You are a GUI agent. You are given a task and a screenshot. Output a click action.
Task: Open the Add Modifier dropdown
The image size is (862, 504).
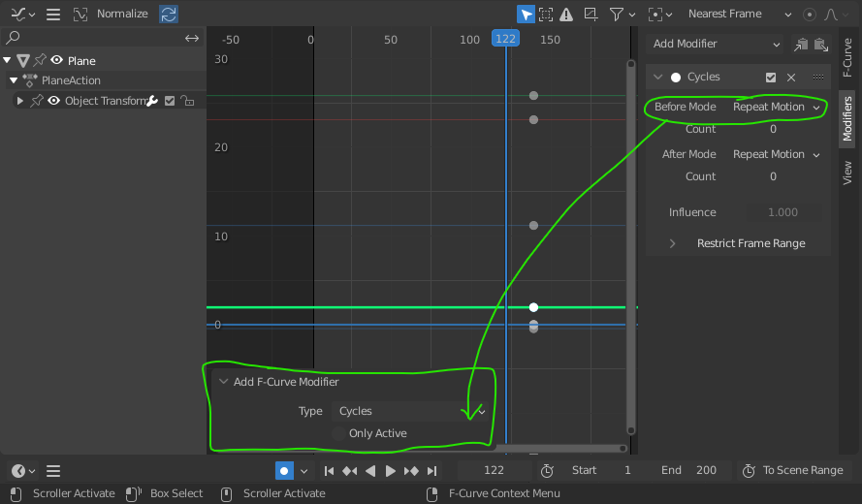click(716, 44)
